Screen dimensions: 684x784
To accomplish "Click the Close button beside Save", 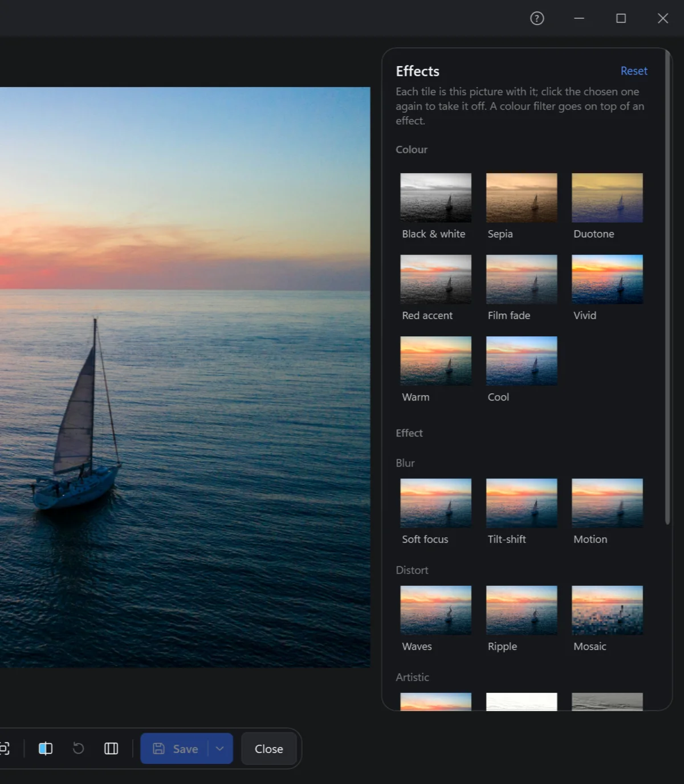I will tap(268, 748).
